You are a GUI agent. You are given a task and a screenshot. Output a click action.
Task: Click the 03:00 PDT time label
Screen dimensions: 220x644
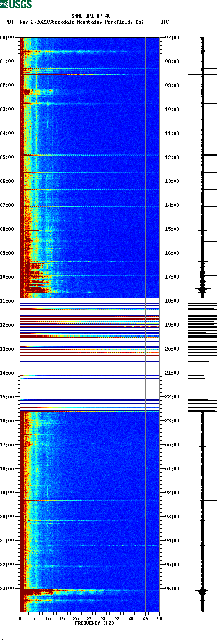(7, 109)
